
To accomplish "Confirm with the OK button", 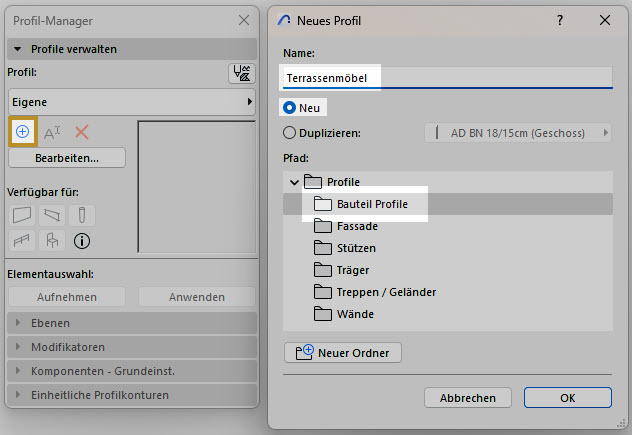I will [568, 398].
